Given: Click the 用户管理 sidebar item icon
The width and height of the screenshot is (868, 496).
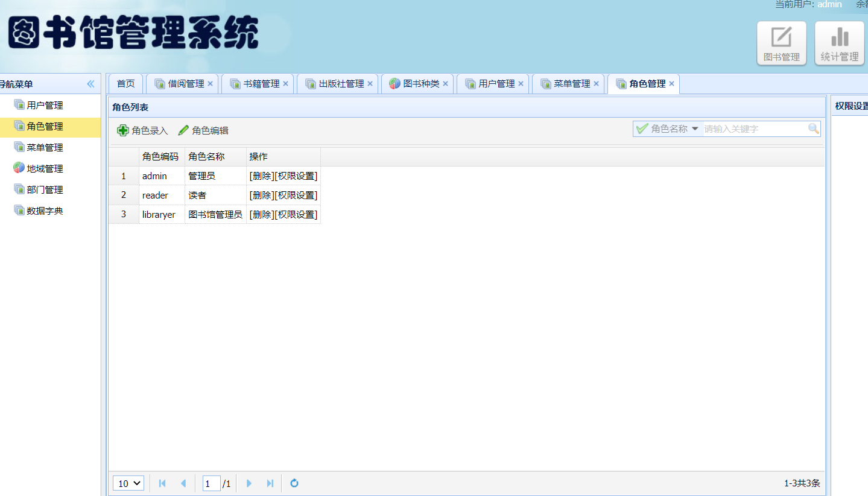Looking at the screenshot, I should click(19, 105).
